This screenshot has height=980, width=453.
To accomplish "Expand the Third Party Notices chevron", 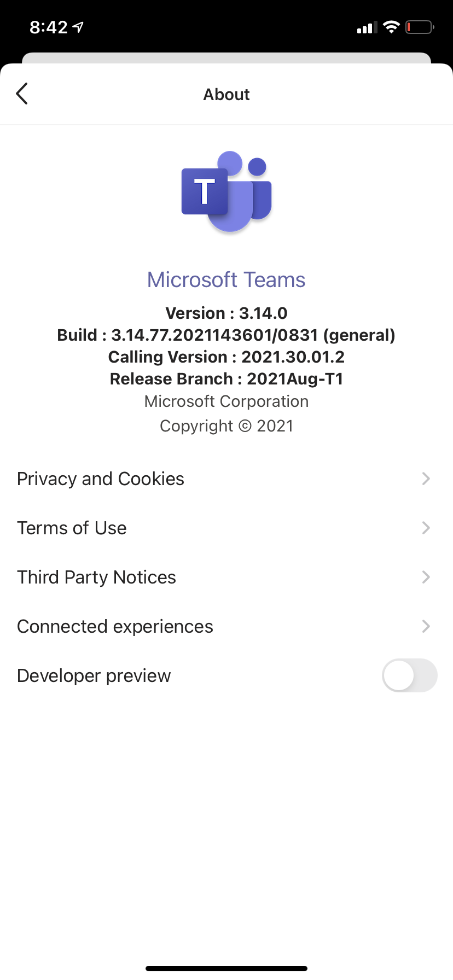I will tap(426, 577).
